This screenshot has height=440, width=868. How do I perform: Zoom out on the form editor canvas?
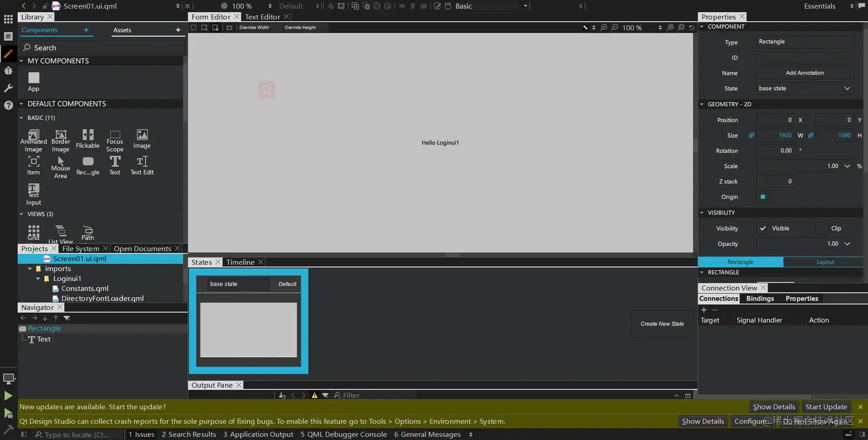point(615,28)
